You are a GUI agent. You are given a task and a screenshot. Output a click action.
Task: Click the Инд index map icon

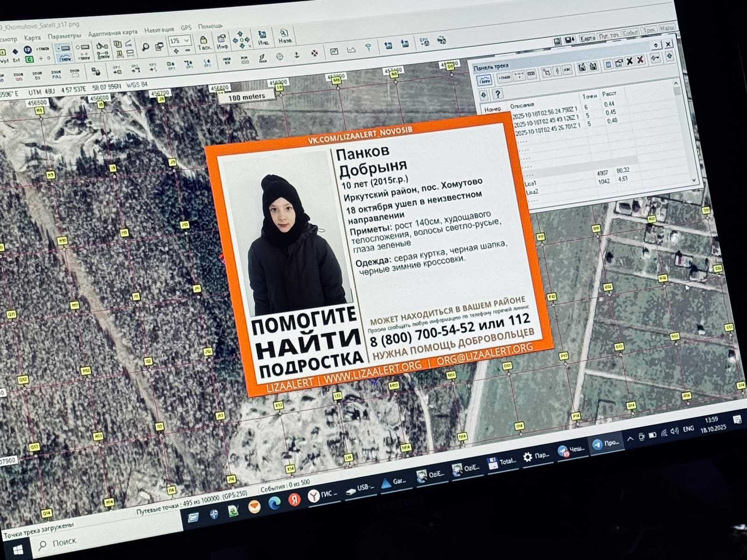click(263, 38)
